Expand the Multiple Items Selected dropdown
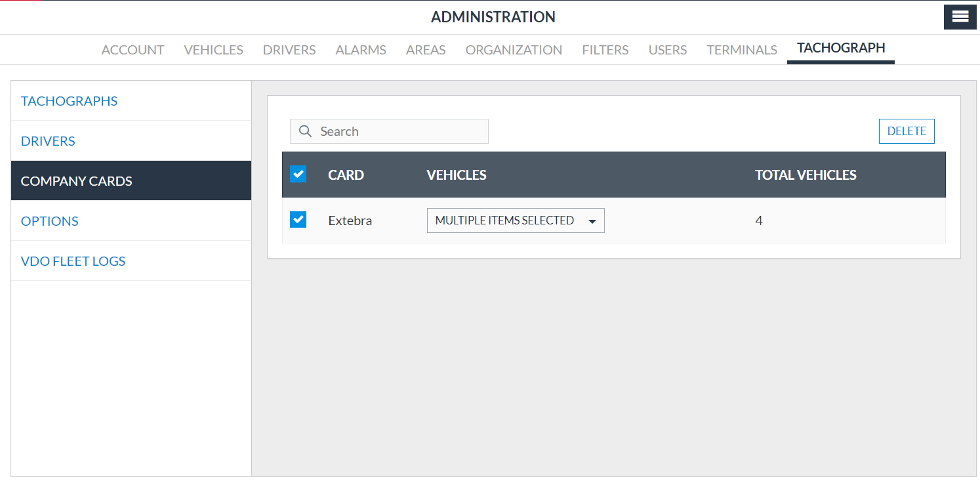Viewport: 980px width, 481px height. (x=516, y=220)
